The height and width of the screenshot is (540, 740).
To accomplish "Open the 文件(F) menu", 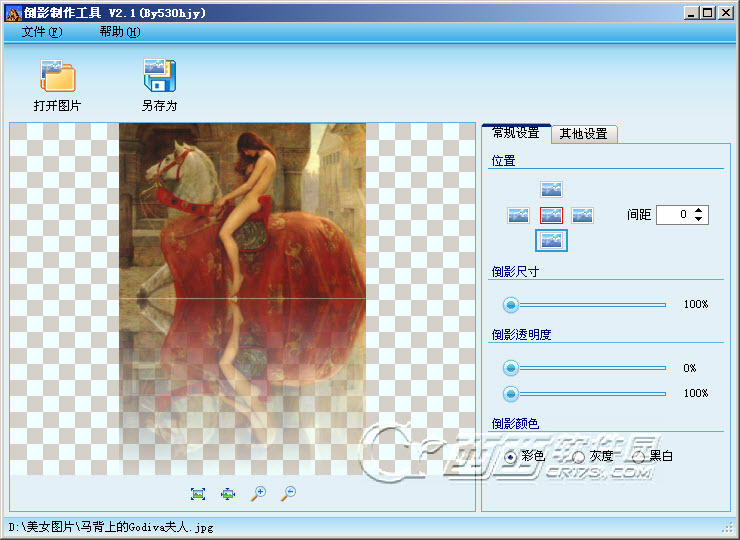I will tap(42, 32).
